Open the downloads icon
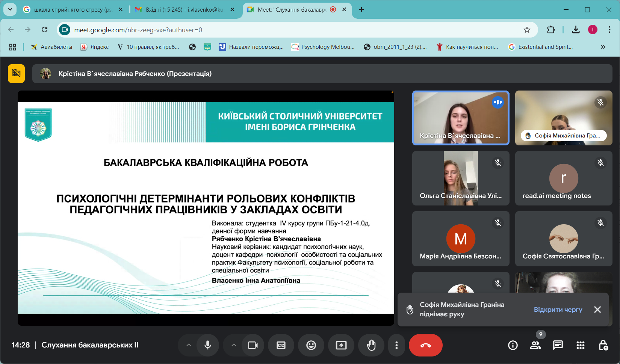 pos(576,30)
